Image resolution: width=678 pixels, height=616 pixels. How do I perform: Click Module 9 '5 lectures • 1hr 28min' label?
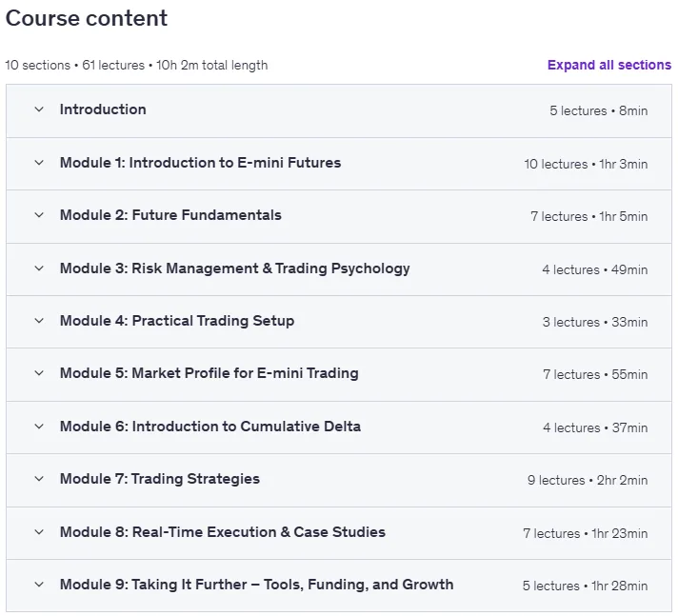(585, 586)
